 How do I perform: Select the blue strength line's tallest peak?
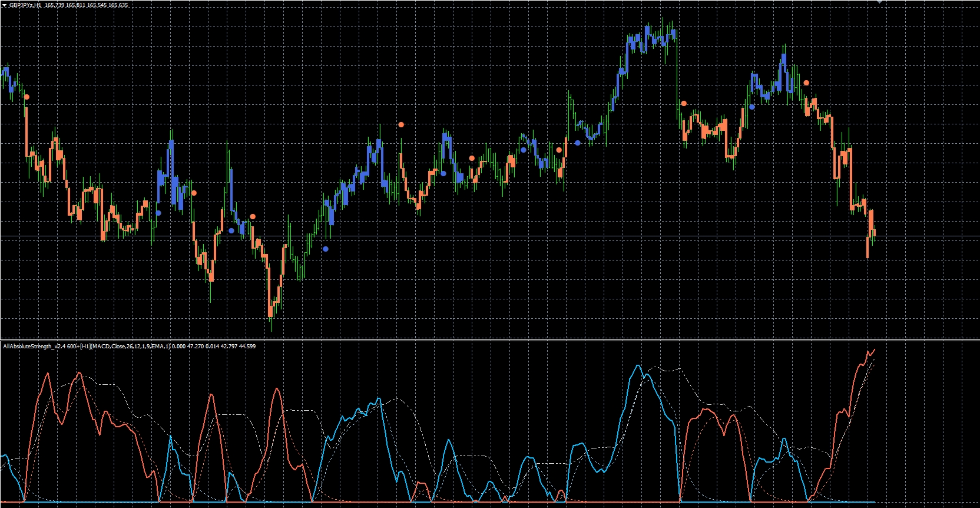pyautogui.click(x=638, y=367)
